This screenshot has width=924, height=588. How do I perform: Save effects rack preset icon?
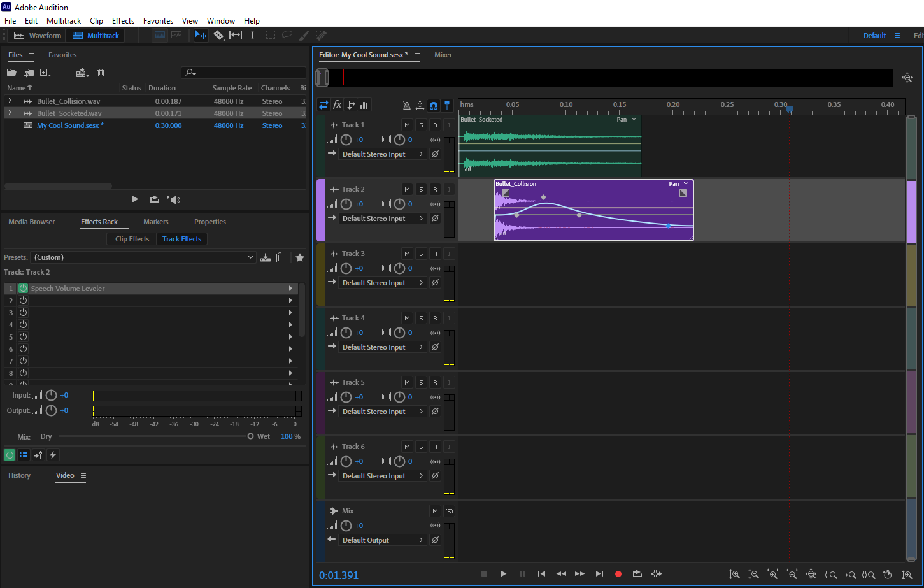266,257
